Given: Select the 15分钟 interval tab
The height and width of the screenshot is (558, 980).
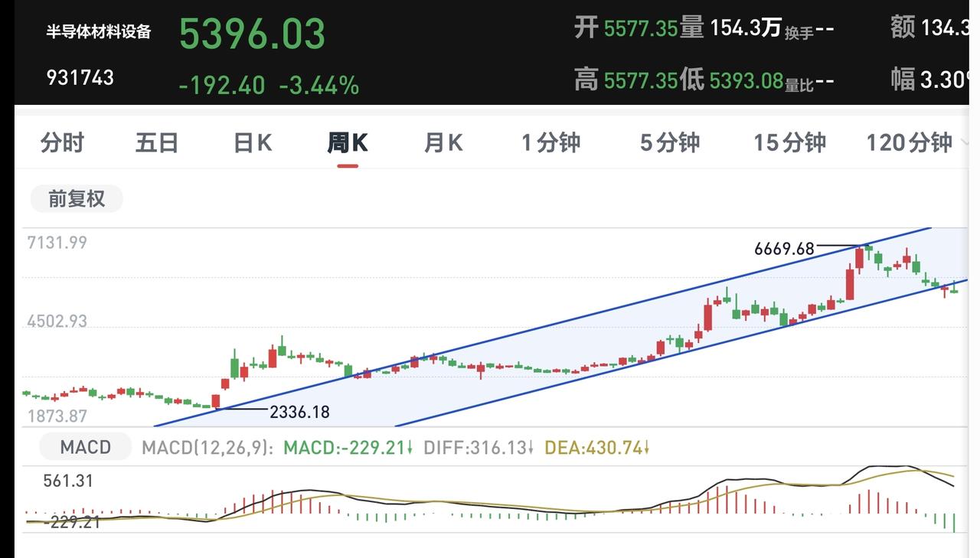Looking at the screenshot, I should point(789,143).
